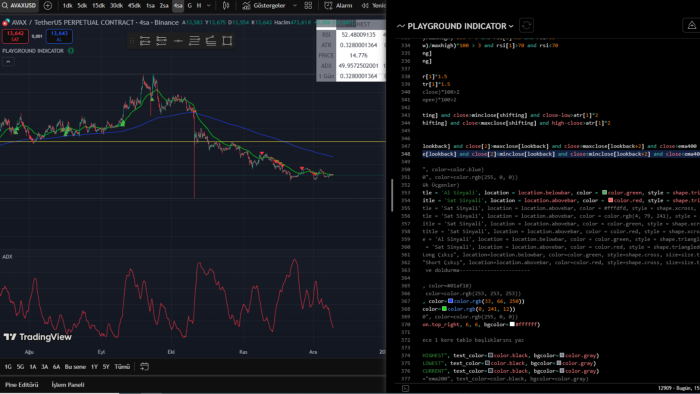Click the blue AL buy button

(x=59, y=36)
